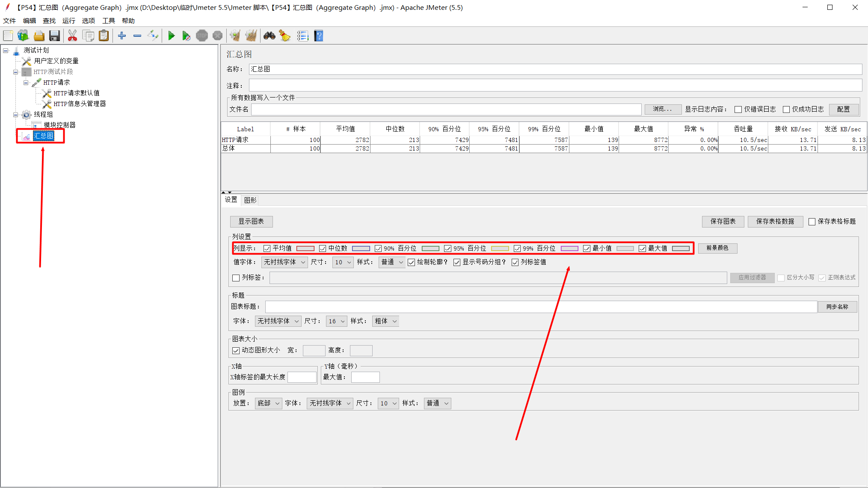Click the 保存表格数据 button
The width and height of the screenshot is (868, 488).
[x=775, y=222]
